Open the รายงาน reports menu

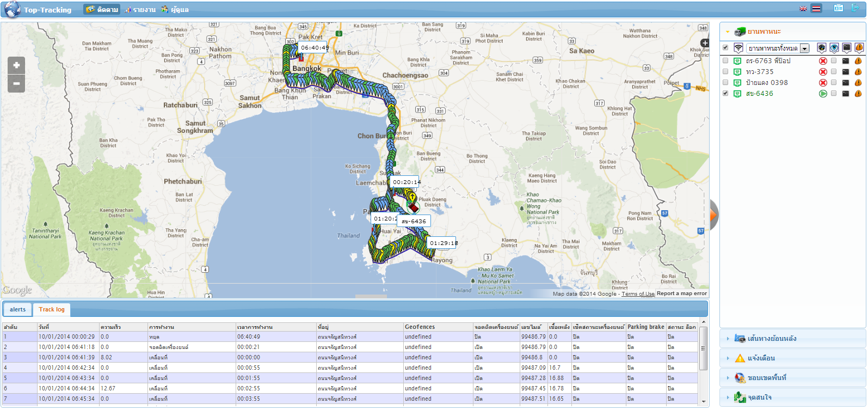pos(140,10)
